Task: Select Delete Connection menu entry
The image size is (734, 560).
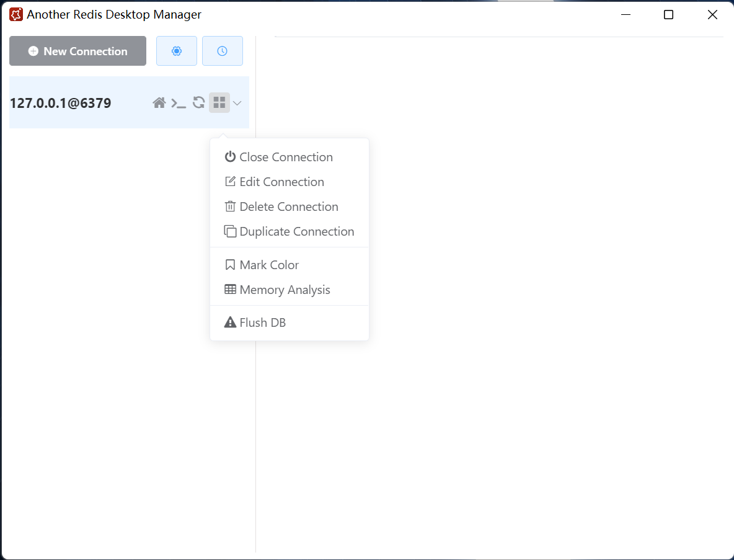Action: (290, 207)
